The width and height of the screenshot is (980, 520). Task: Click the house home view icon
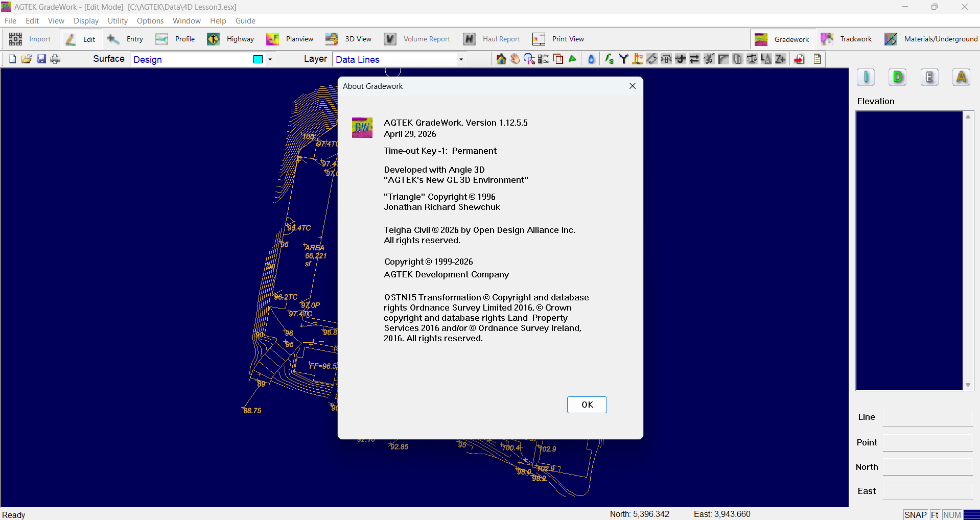501,59
